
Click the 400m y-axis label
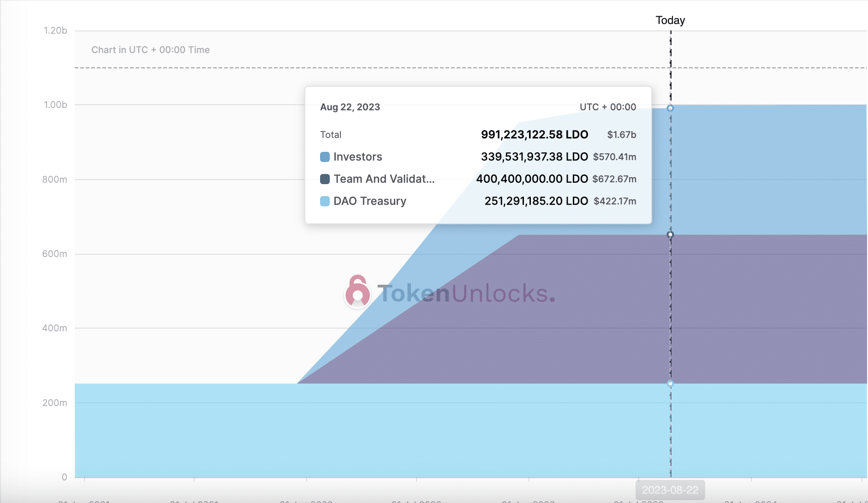tap(54, 328)
